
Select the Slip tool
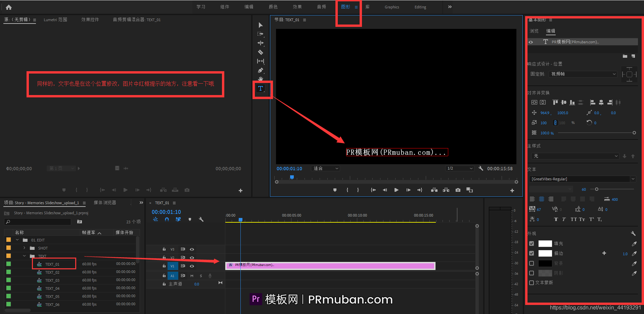[261, 61]
